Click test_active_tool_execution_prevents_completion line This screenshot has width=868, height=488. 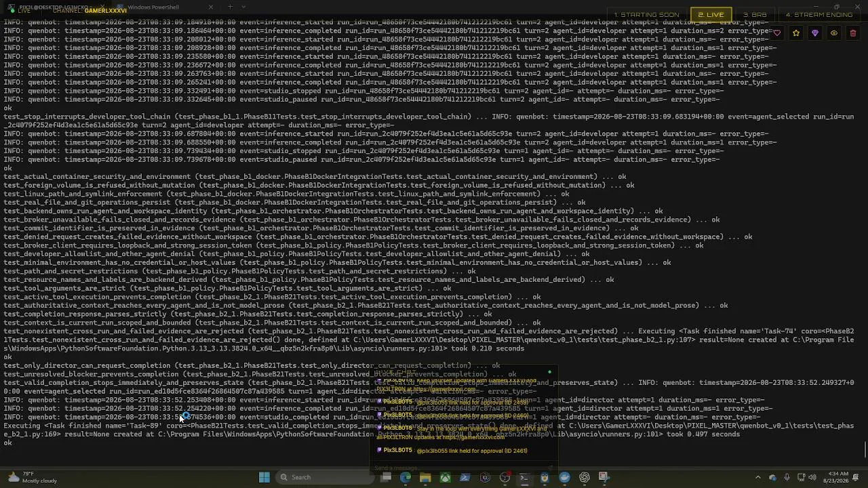pos(272,297)
